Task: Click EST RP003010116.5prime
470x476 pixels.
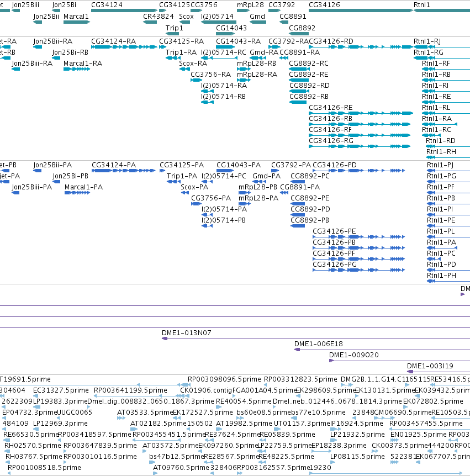Action: pos(100,457)
